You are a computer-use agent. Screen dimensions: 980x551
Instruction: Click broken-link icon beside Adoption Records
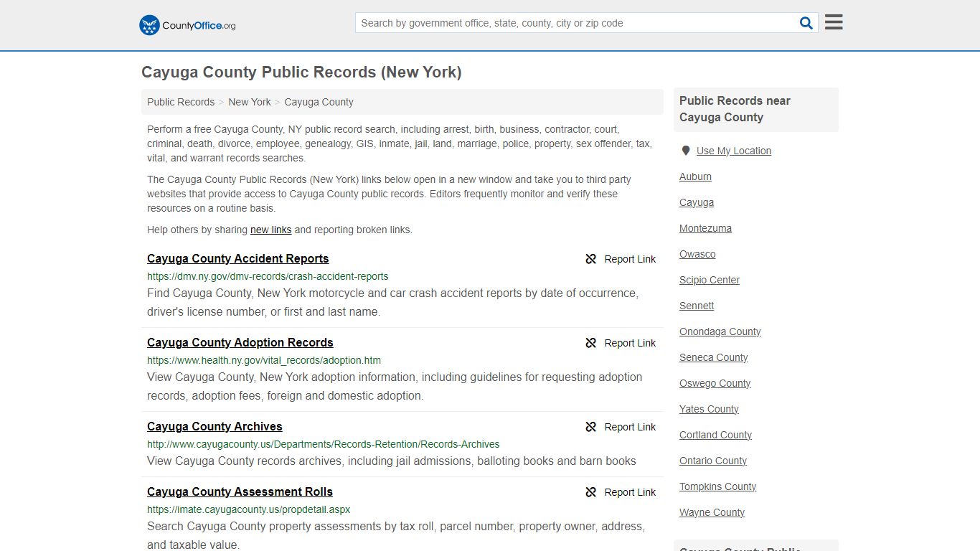tap(591, 343)
